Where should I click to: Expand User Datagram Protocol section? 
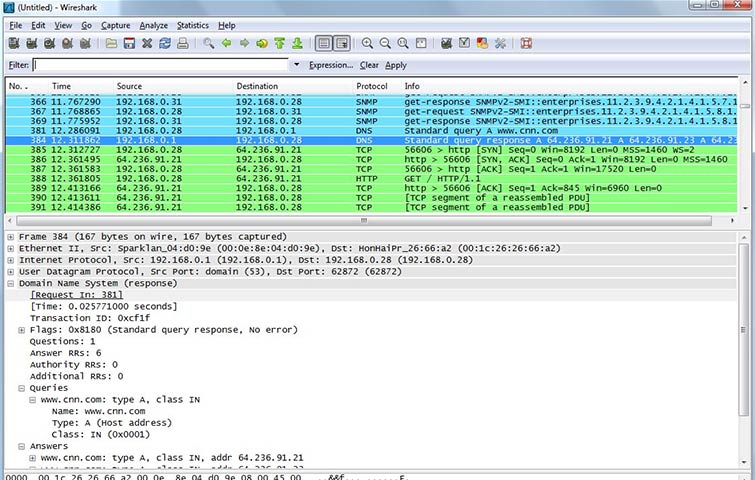tap(11, 272)
